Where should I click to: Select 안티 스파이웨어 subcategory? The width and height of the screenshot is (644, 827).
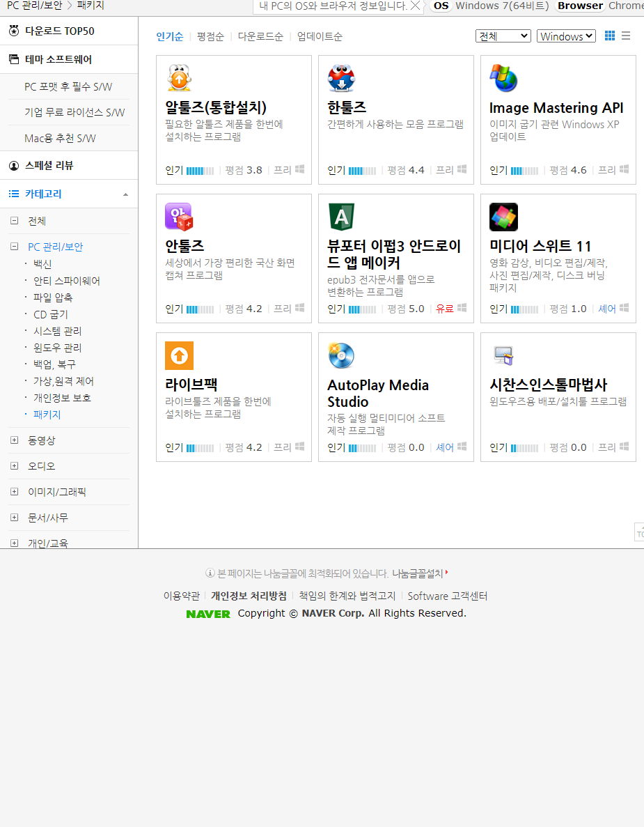pos(66,281)
